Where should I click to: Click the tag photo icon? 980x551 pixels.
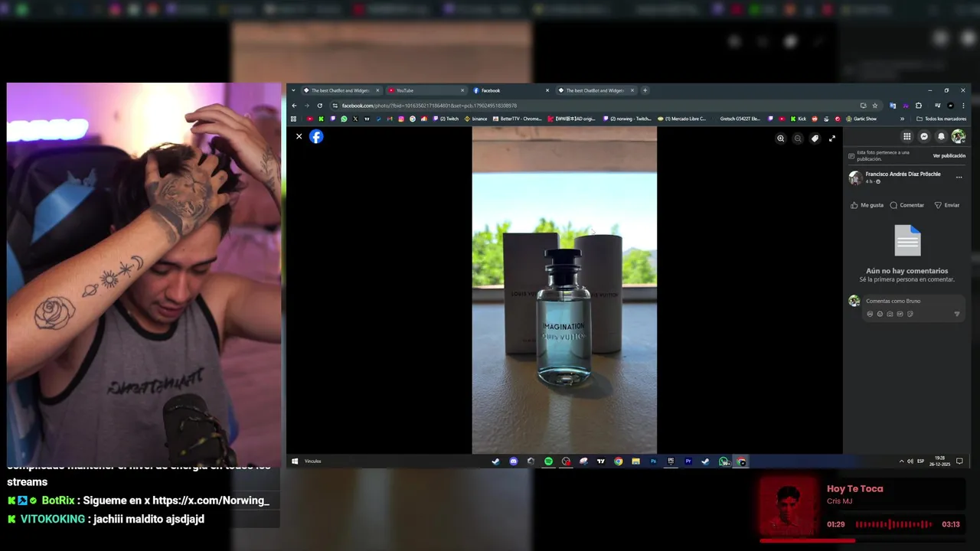[x=815, y=139]
